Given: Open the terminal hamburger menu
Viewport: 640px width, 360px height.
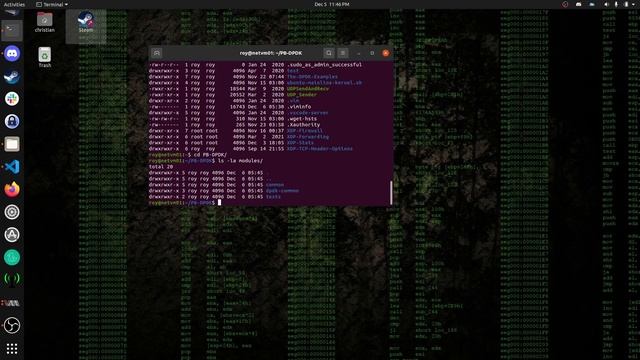Looking at the screenshot, I should click(343, 53).
